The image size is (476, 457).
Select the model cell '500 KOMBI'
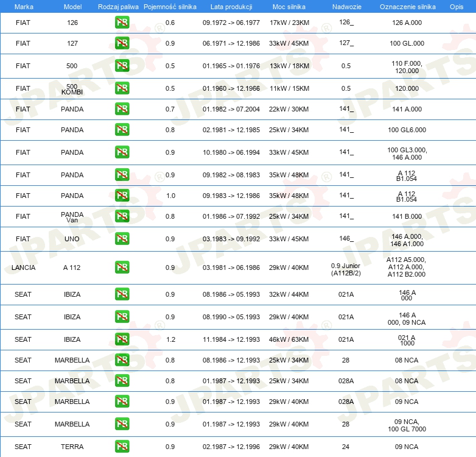click(x=72, y=89)
